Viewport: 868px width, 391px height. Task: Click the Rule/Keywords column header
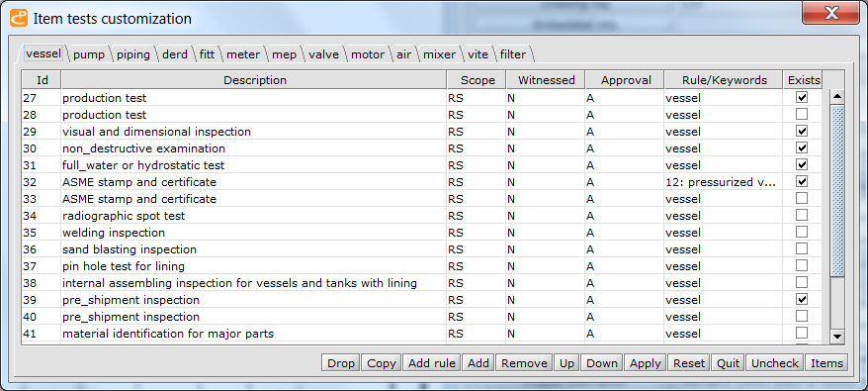pos(724,80)
